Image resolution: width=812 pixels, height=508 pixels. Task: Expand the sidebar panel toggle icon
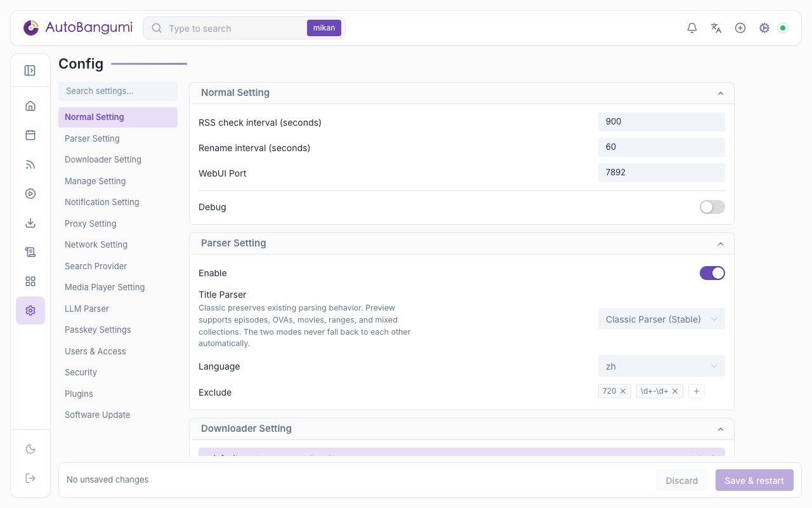point(30,70)
